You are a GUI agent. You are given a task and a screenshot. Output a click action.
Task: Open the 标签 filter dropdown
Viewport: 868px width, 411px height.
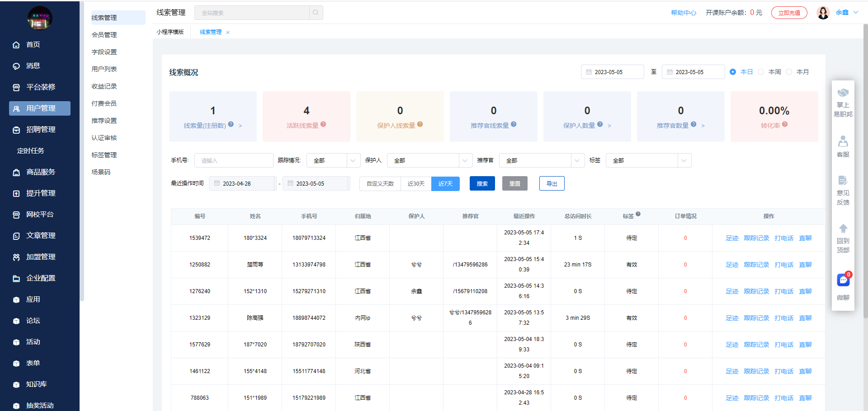(648, 160)
